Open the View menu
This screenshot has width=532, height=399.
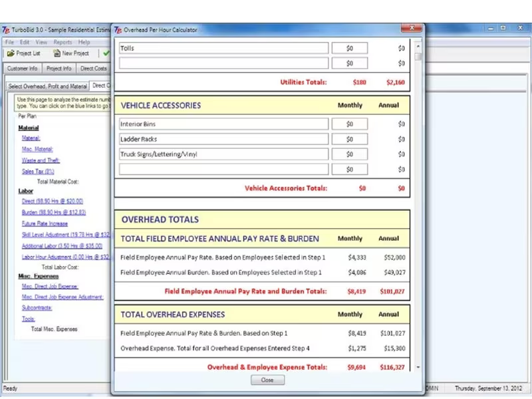click(41, 42)
